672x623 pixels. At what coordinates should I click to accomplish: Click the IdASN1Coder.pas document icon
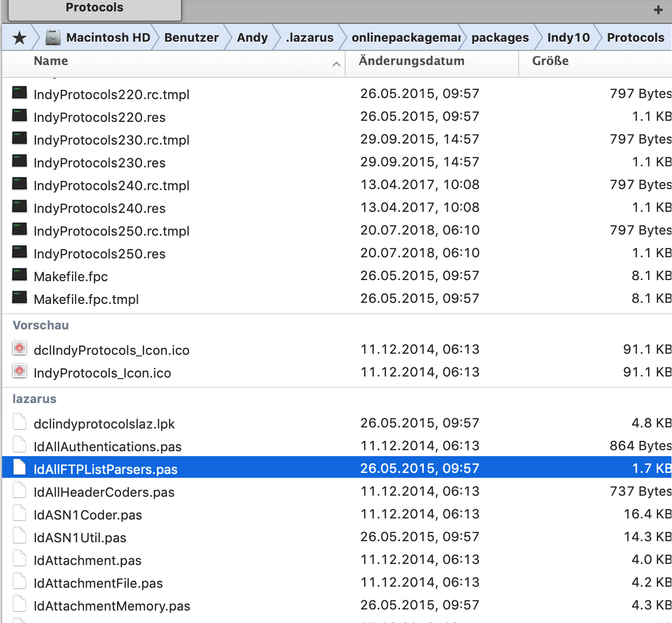pos(20,513)
